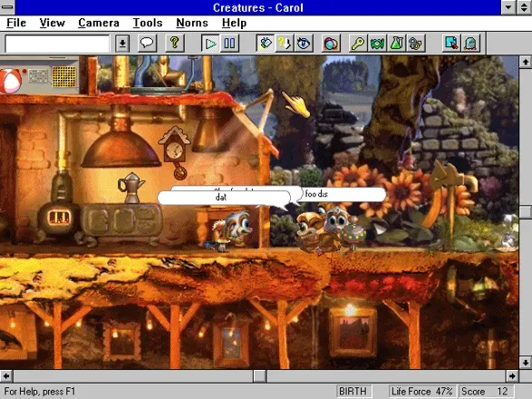
Task: Click the yellow grid speaker on the computer
Action: point(64,76)
